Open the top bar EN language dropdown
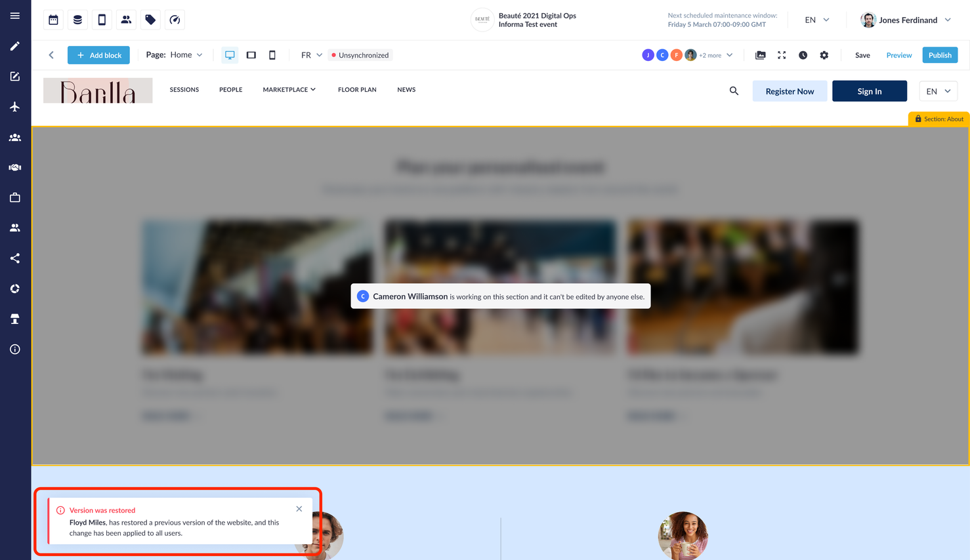 click(817, 20)
